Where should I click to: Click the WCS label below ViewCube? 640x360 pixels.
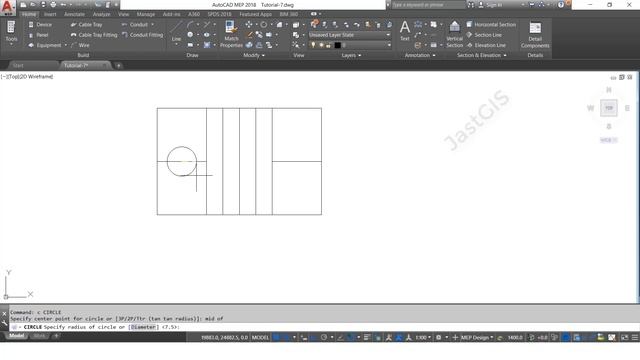pos(608,140)
